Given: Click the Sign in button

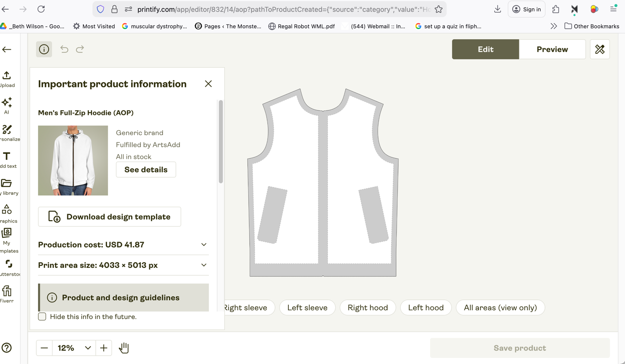Looking at the screenshot, I should point(526,9).
